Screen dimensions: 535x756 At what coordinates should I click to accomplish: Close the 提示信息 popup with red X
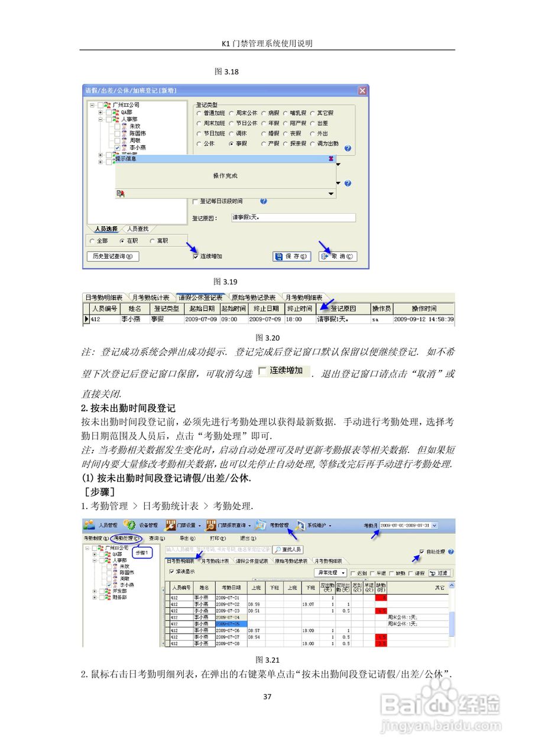(x=331, y=159)
